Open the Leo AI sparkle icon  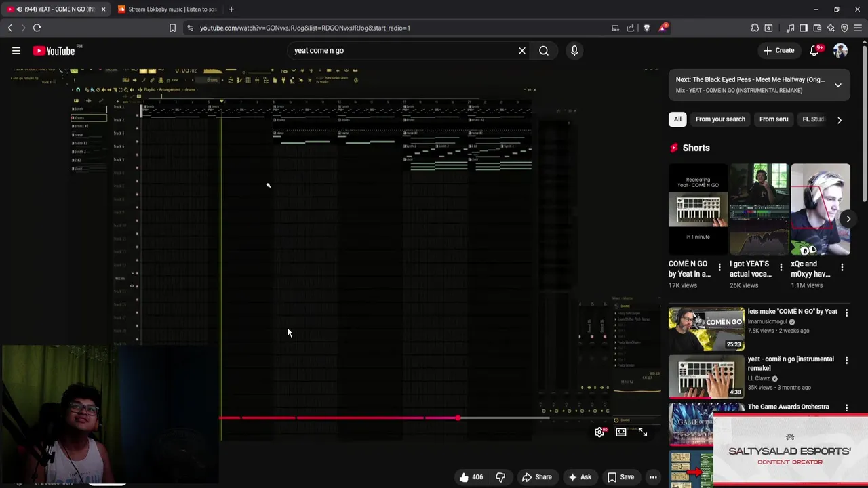[831, 28]
